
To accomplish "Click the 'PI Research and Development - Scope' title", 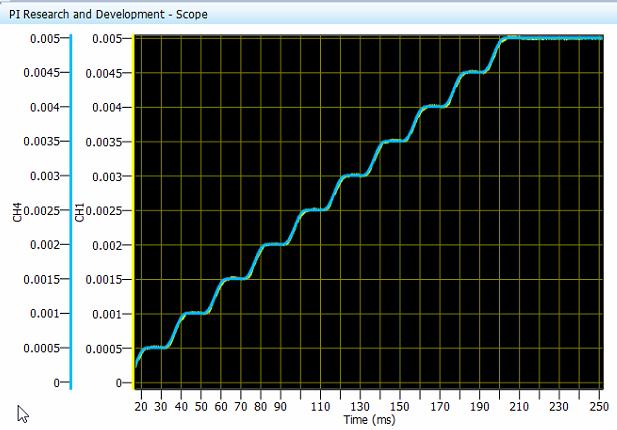I will pyautogui.click(x=108, y=14).
